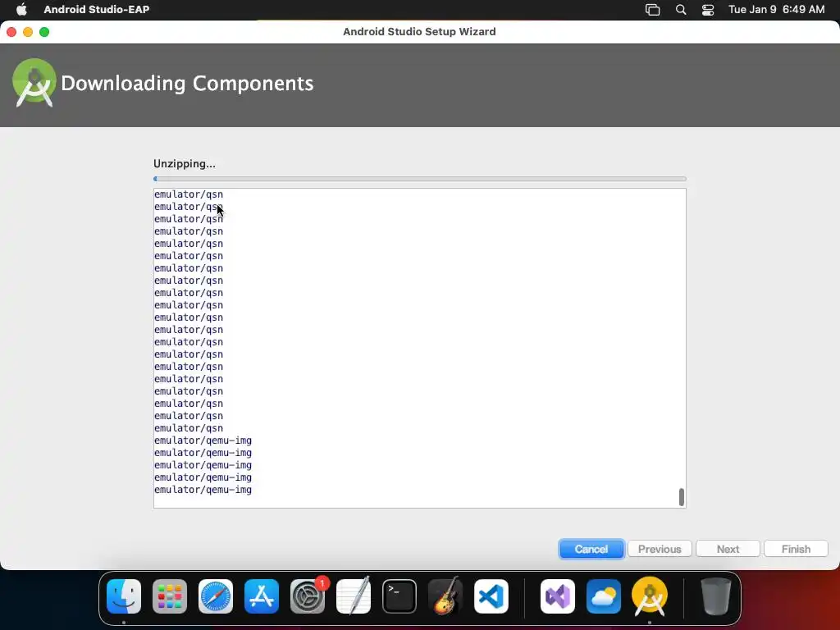Click the unzipping progress bar
This screenshot has width=840, height=630.
[x=419, y=179]
